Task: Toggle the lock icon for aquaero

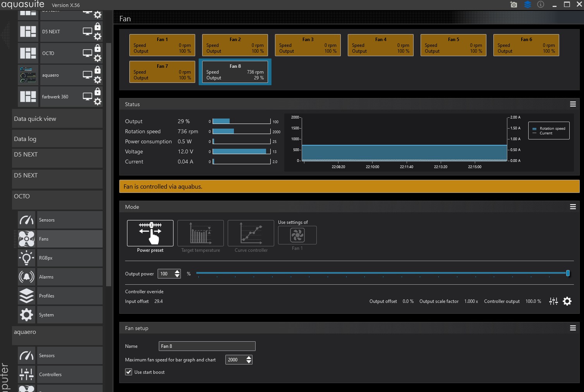Action: point(98,70)
